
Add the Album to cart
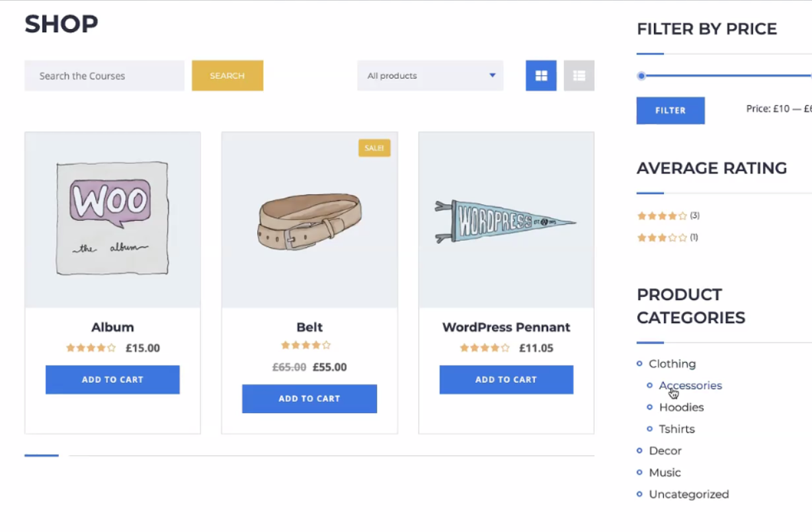pos(112,379)
